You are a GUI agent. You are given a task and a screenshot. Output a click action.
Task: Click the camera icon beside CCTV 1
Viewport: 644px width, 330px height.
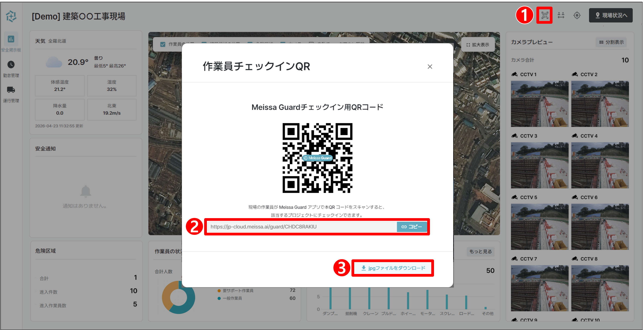pos(515,74)
